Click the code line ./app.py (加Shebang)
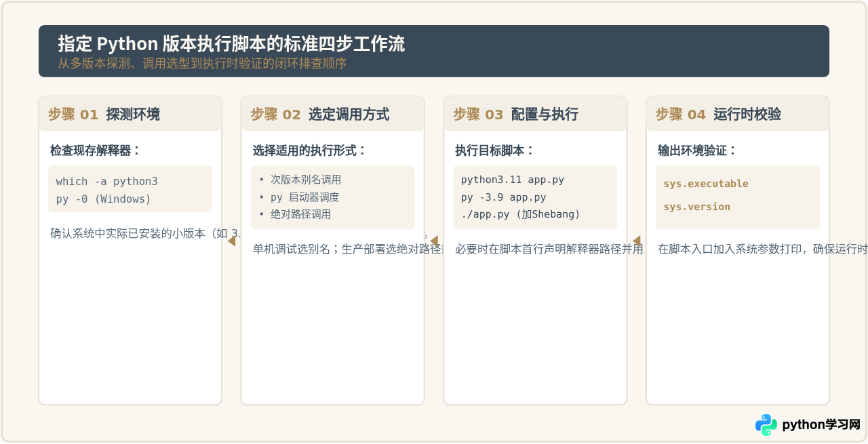 coord(521,214)
